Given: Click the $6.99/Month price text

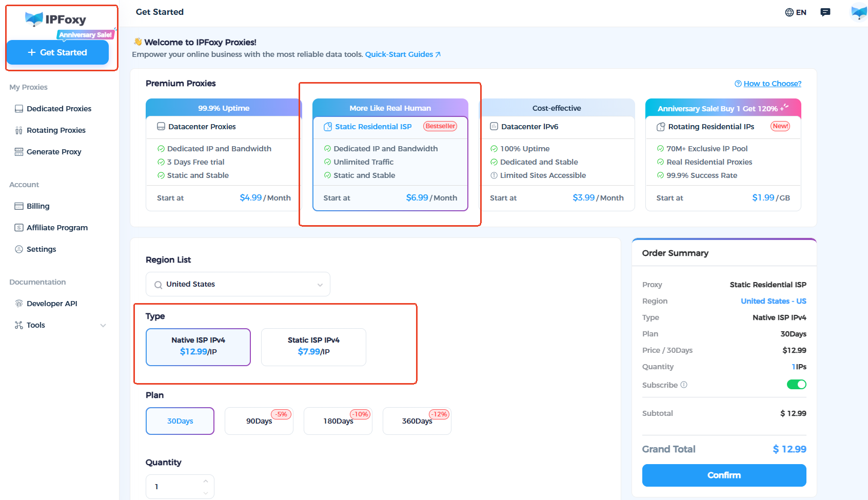Looking at the screenshot, I should coord(431,197).
